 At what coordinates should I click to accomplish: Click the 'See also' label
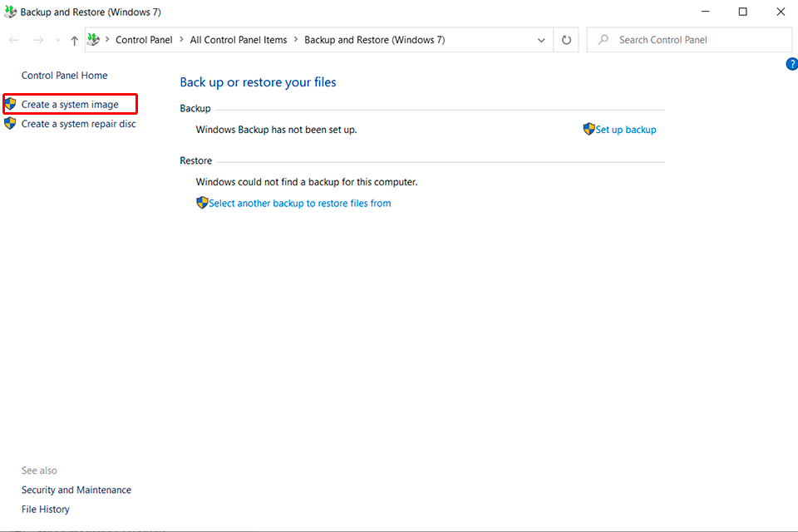pos(39,470)
